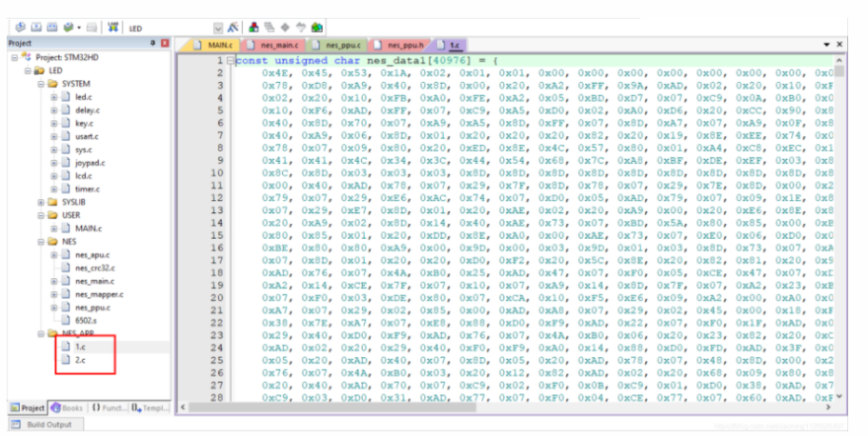
Task: Click the Stop build icon
Action: tap(91, 27)
